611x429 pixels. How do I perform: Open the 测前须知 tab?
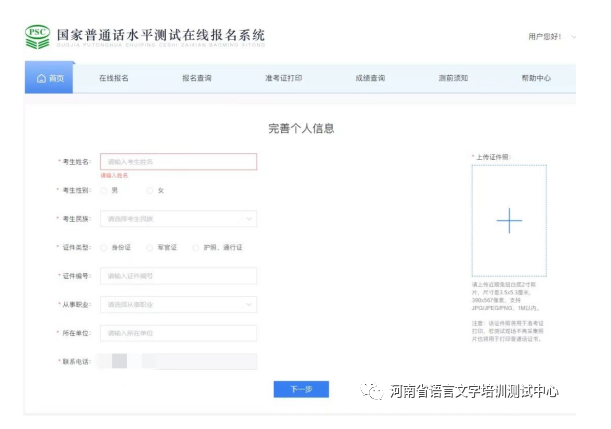coord(453,78)
